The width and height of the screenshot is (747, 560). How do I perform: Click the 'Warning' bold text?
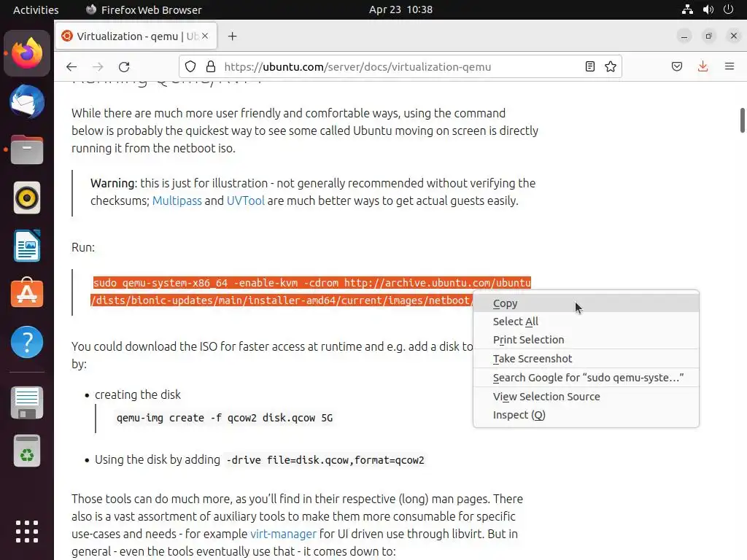[x=113, y=183]
